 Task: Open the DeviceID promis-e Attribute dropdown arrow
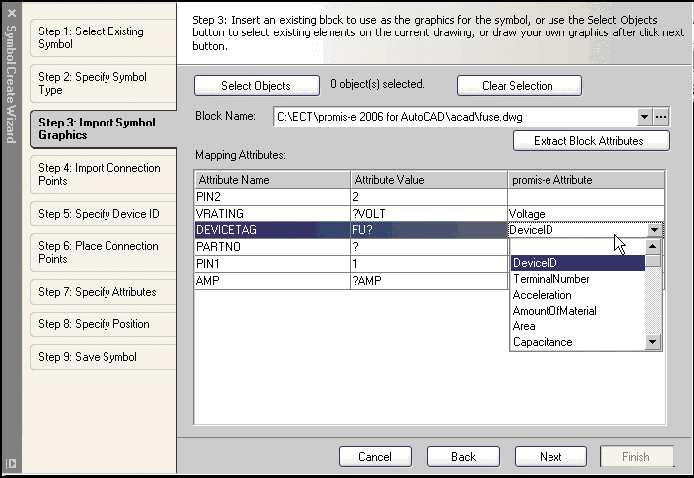(653, 230)
